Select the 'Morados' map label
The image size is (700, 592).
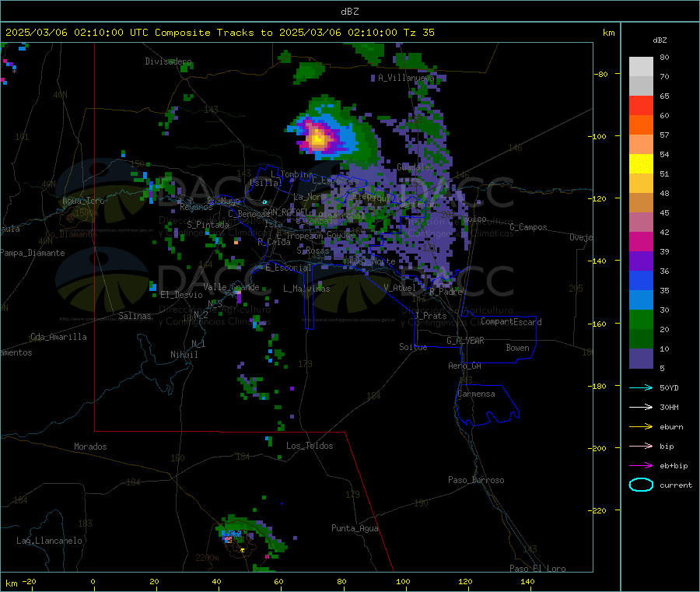click(90, 447)
